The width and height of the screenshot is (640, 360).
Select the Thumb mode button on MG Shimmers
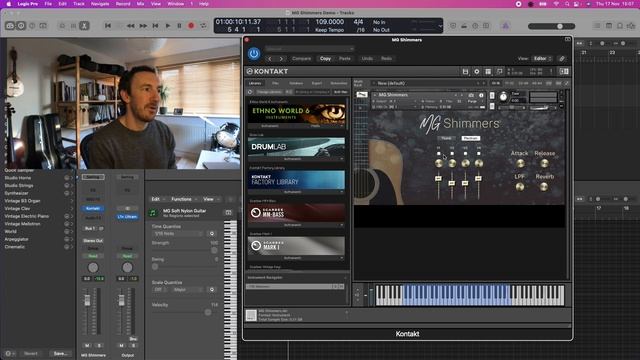pyautogui.click(x=446, y=138)
